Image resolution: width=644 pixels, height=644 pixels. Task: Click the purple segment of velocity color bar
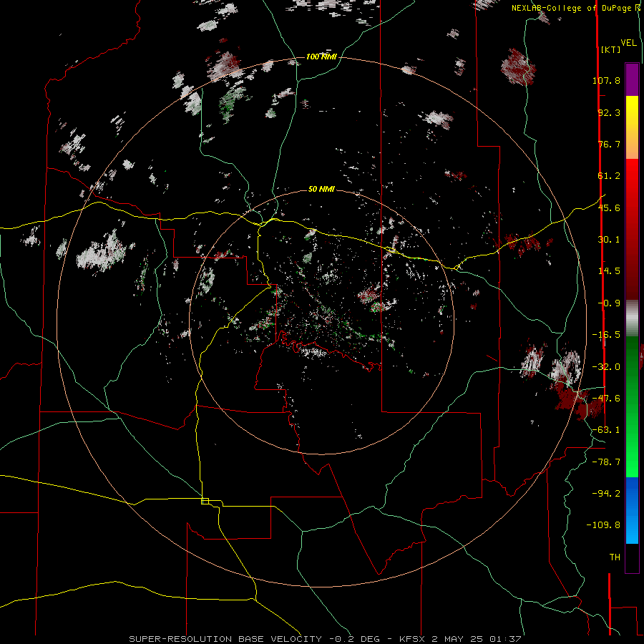632,79
